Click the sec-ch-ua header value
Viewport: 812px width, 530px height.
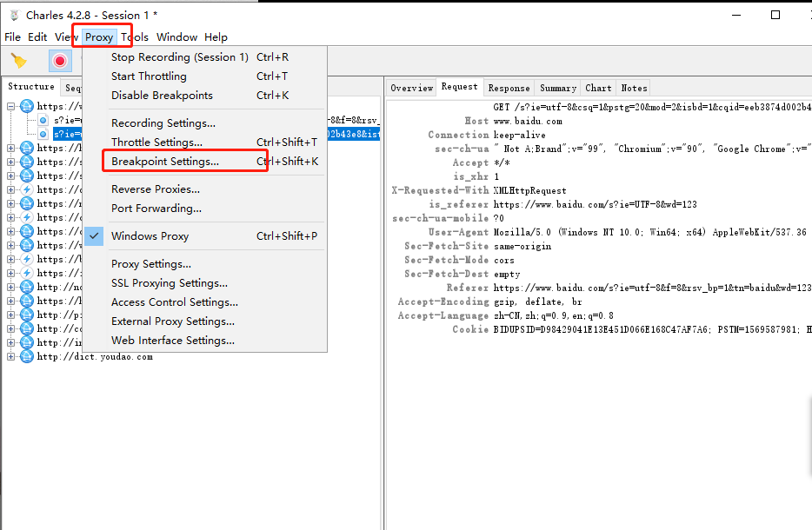click(653, 149)
